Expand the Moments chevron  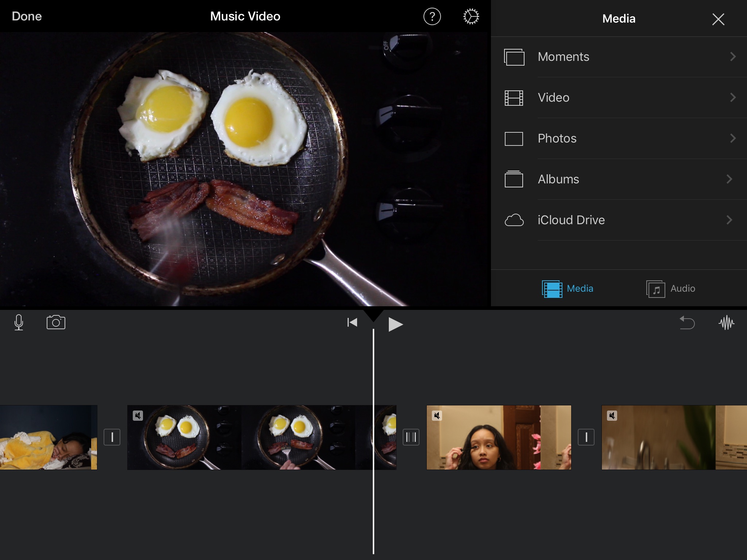pos(732,57)
